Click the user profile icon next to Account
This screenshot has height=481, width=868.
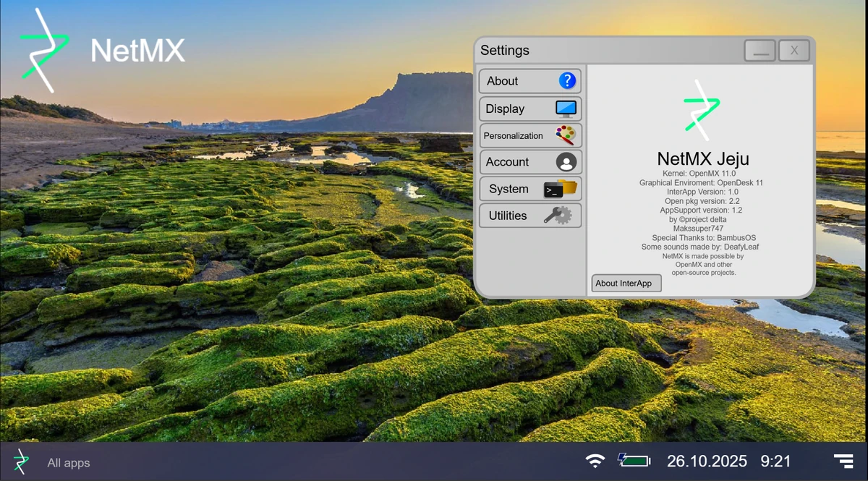(x=566, y=161)
